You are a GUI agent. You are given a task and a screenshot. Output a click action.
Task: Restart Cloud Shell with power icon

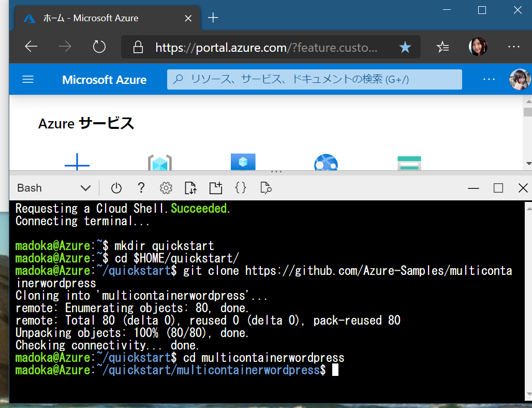point(116,188)
